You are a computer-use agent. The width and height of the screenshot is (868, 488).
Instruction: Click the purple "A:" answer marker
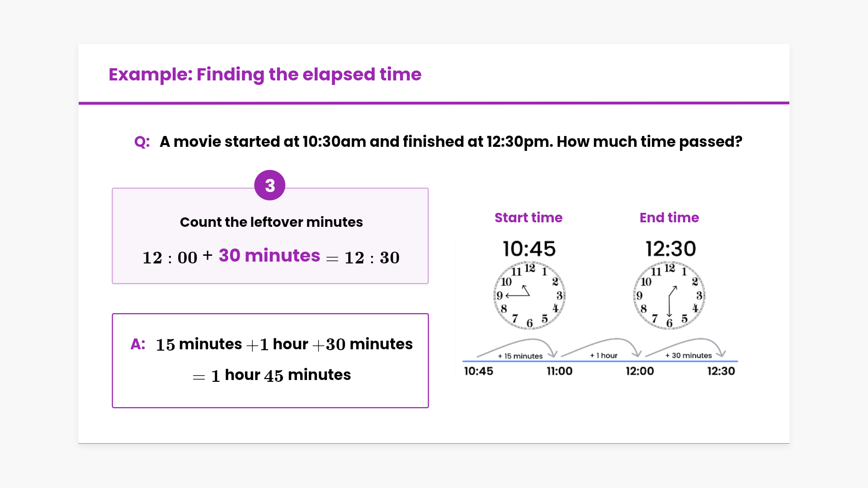pyautogui.click(x=138, y=344)
